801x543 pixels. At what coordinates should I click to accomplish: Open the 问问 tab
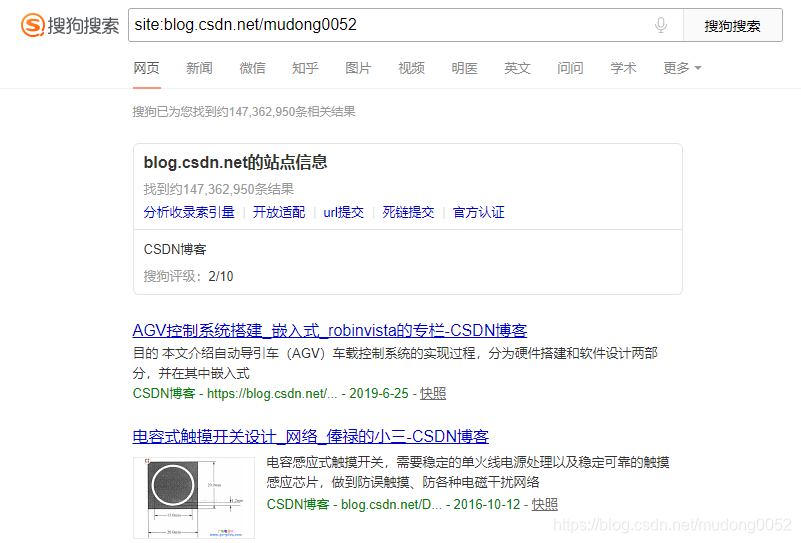pos(570,68)
